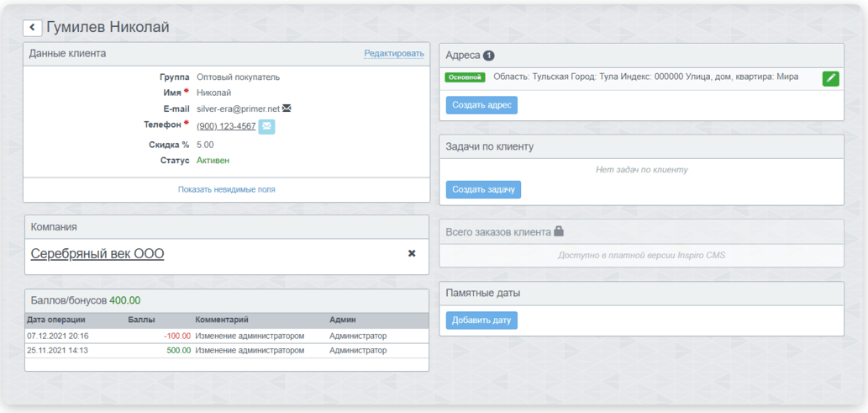The height and width of the screenshot is (413, 868).
Task: Click the lock icon by Всего заказов клиента
Action: (559, 231)
